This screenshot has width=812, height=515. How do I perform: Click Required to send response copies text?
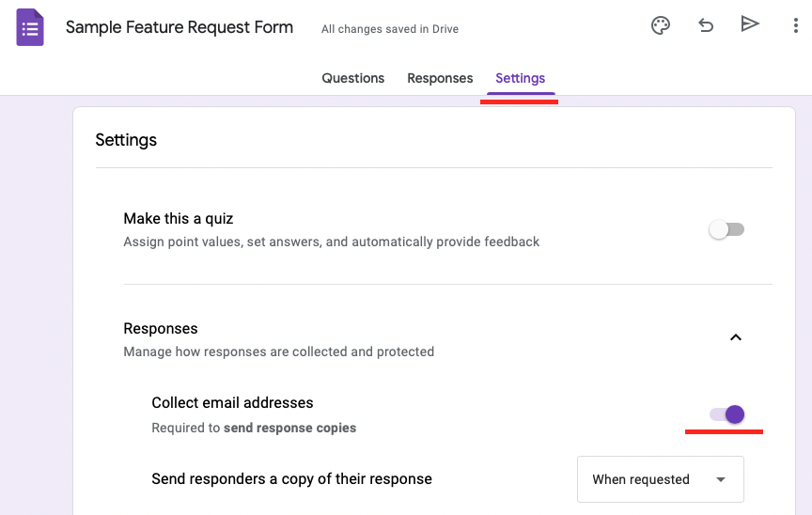coord(254,428)
